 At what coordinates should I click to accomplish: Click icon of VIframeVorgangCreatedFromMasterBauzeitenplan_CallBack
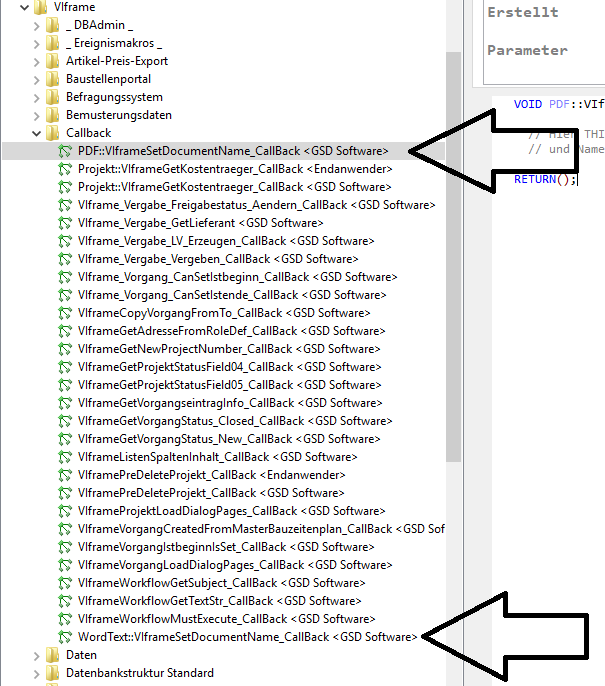tap(65, 529)
